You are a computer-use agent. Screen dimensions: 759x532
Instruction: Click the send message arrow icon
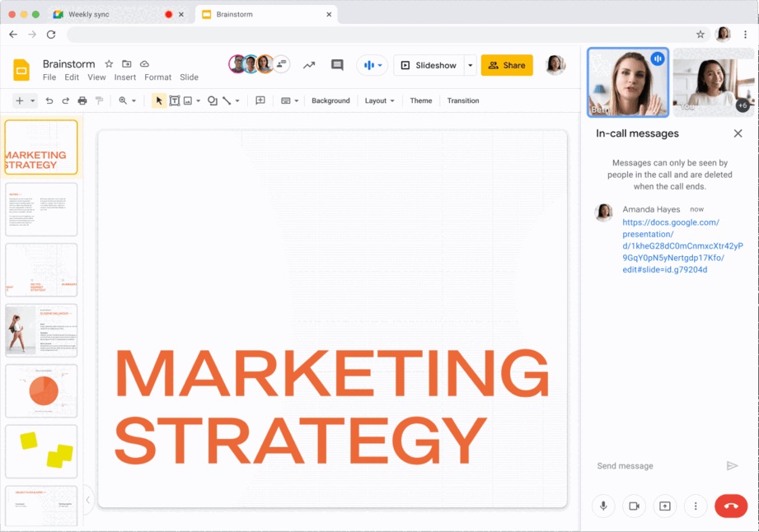coord(732,466)
